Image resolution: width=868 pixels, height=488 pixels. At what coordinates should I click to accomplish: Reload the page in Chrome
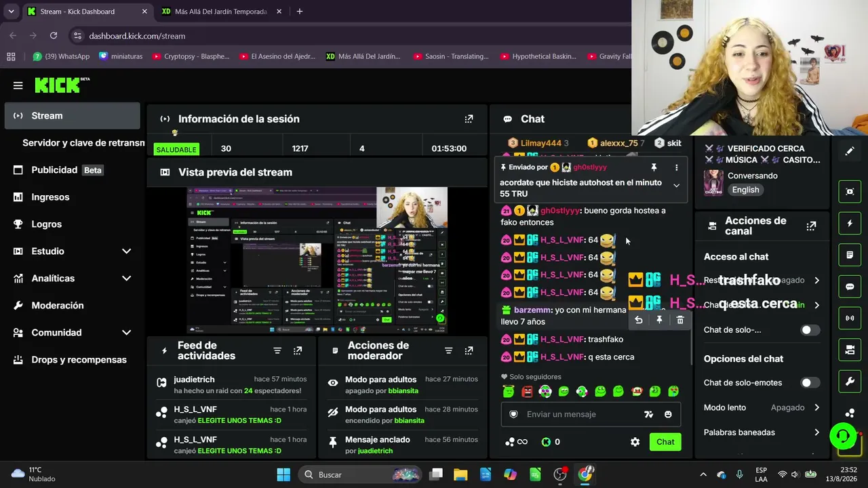(x=54, y=36)
